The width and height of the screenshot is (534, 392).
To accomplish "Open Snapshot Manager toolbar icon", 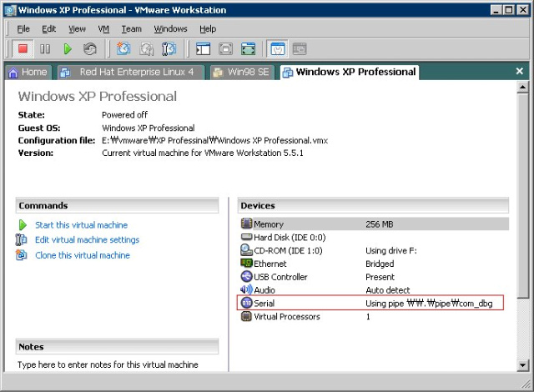I will (x=169, y=49).
